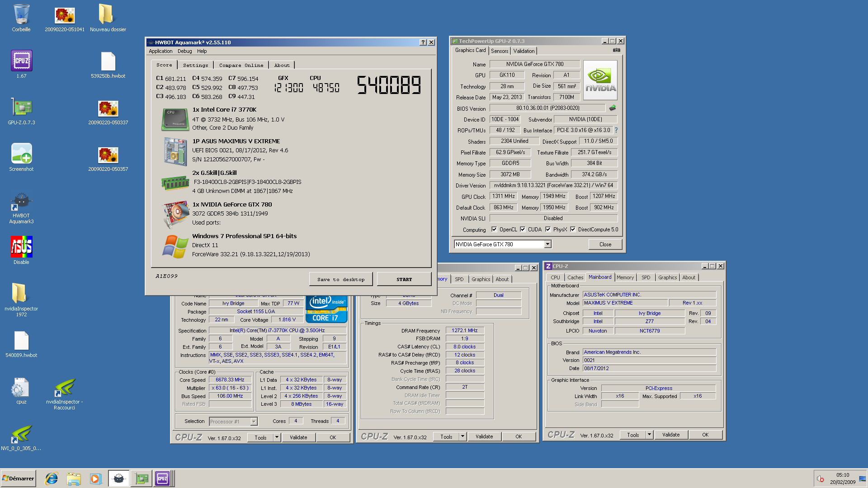This screenshot has width=868, height=488.
Task: Open Windows Media Player from the taskbar
Action: pyautogui.click(x=95, y=479)
